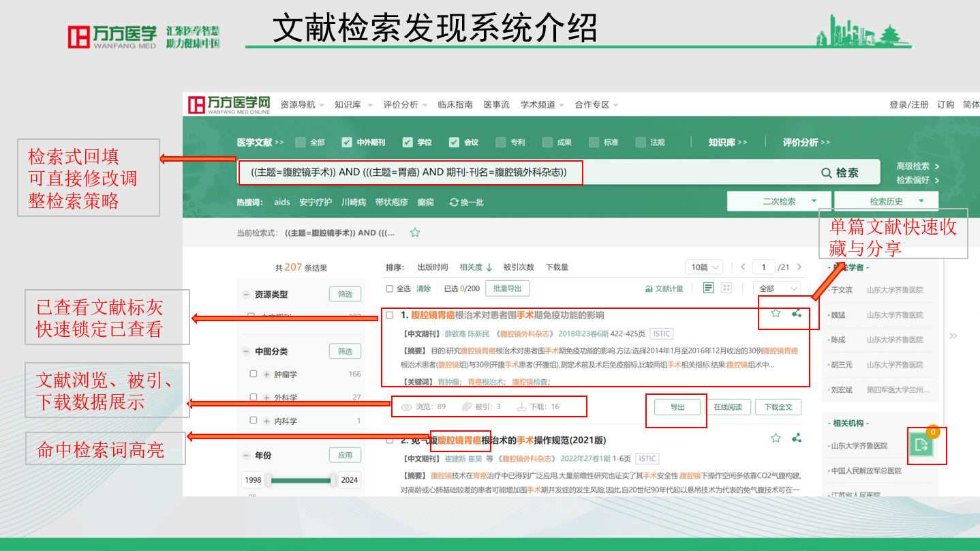Screen dimensions: 980x551
Task: Click the 下载全文 button
Action: [x=778, y=407]
